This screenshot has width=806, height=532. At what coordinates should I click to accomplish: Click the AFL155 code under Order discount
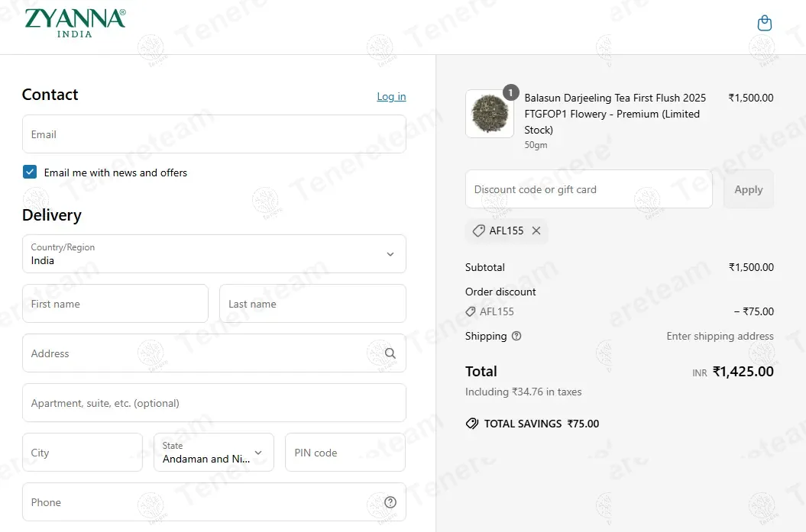pyautogui.click(x=497, y=311)
